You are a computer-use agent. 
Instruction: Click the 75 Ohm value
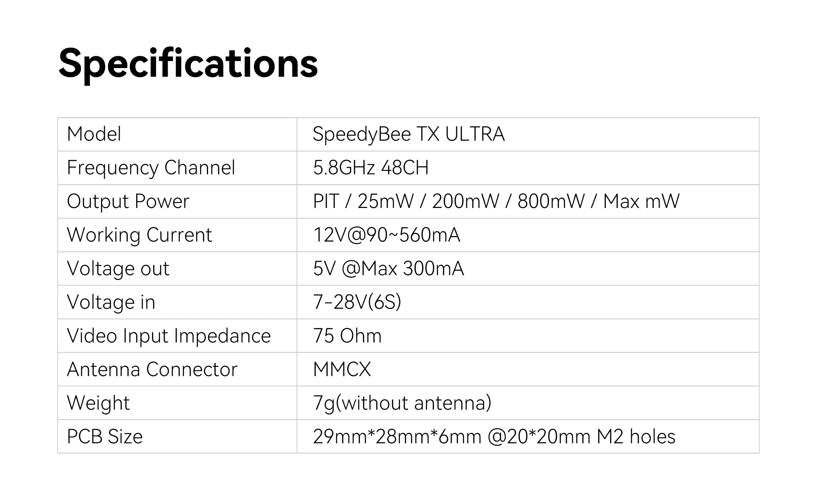(x=347, y=336)
